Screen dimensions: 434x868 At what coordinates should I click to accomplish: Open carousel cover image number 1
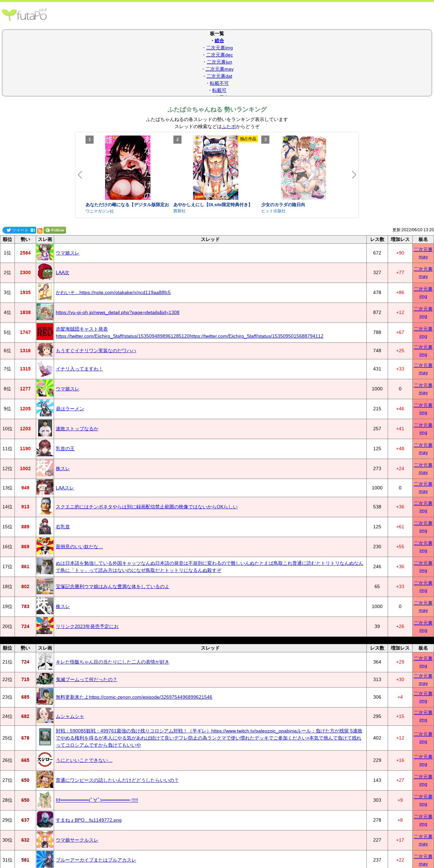tap(128, 168)
